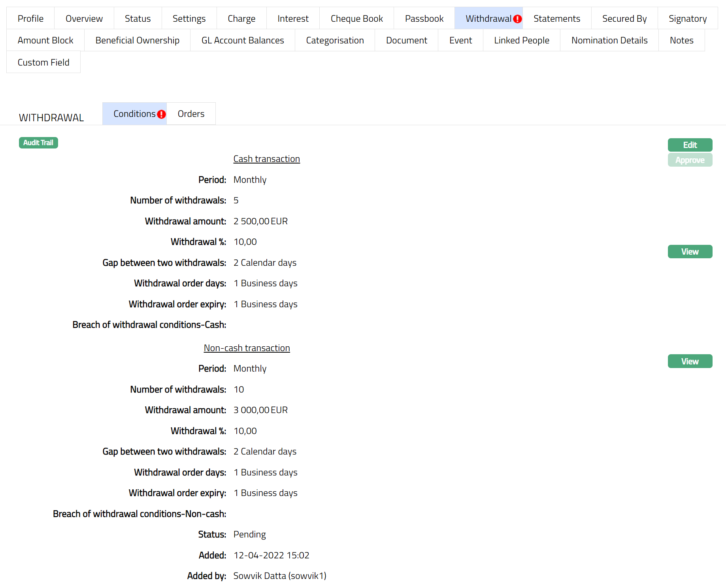Go to the Nomination Details tab
726x588 pixels.
[x=609, y=40]
